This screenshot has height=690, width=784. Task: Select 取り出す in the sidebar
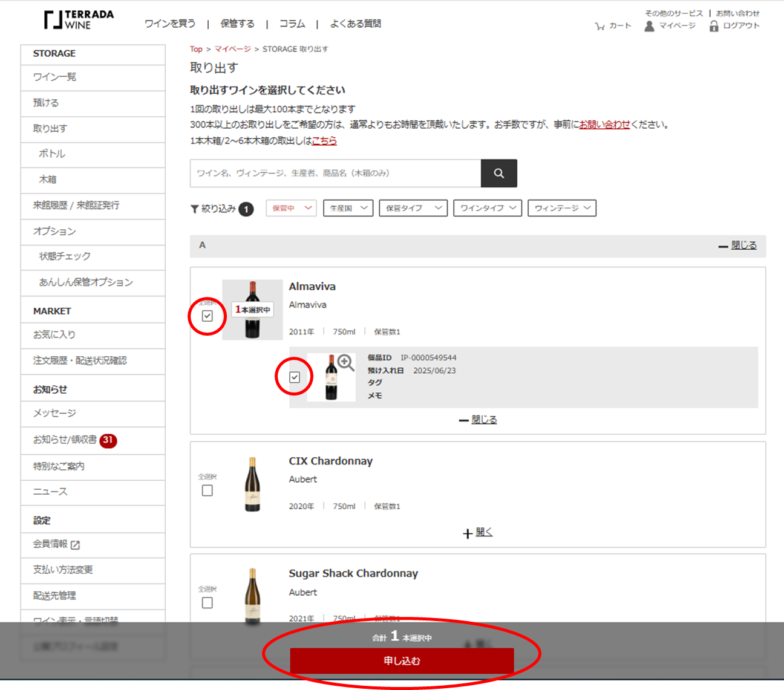[x=93, y=129]
